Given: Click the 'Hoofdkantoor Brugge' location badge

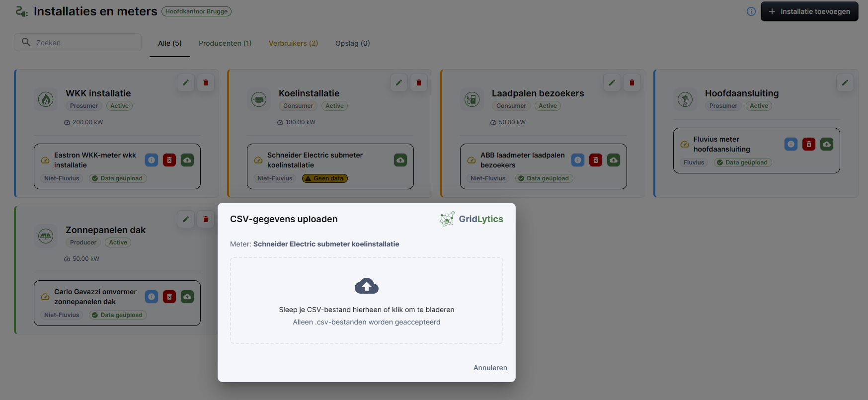Looking at the screenshot, I should pyautogui.click(x=196, y=11).
